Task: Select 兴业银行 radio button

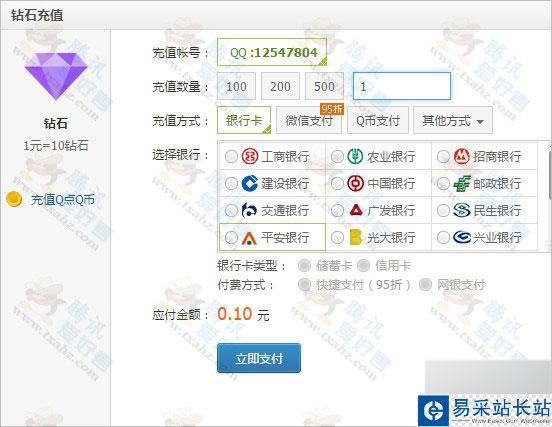Action: (443, 237)
